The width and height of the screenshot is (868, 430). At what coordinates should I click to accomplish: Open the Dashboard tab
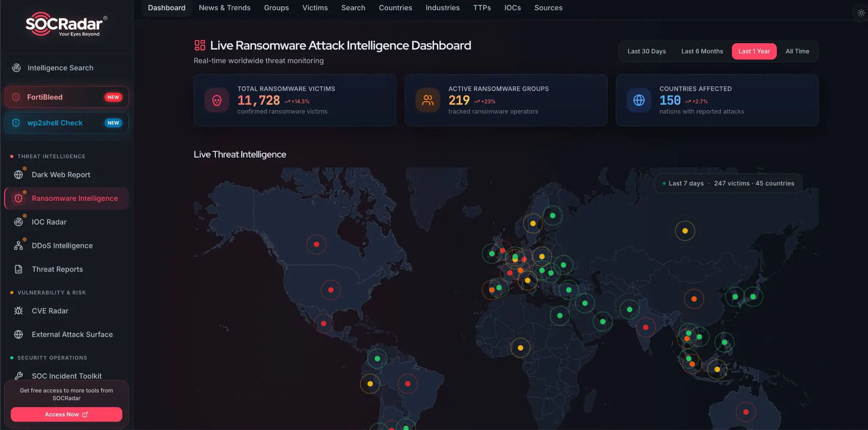pyautogui.click(x=167, y=8)
